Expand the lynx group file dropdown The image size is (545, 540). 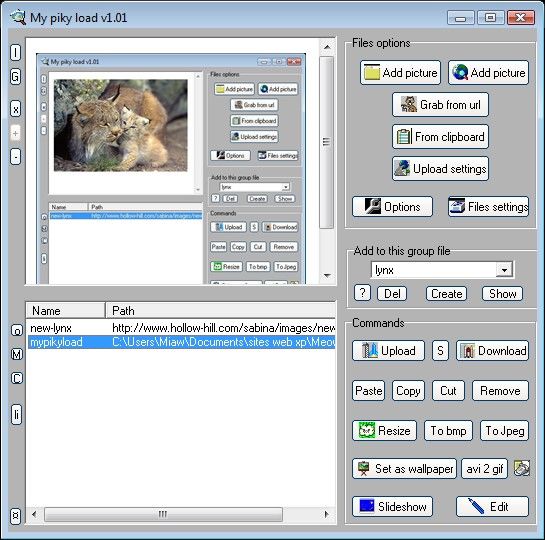point(504,270)
